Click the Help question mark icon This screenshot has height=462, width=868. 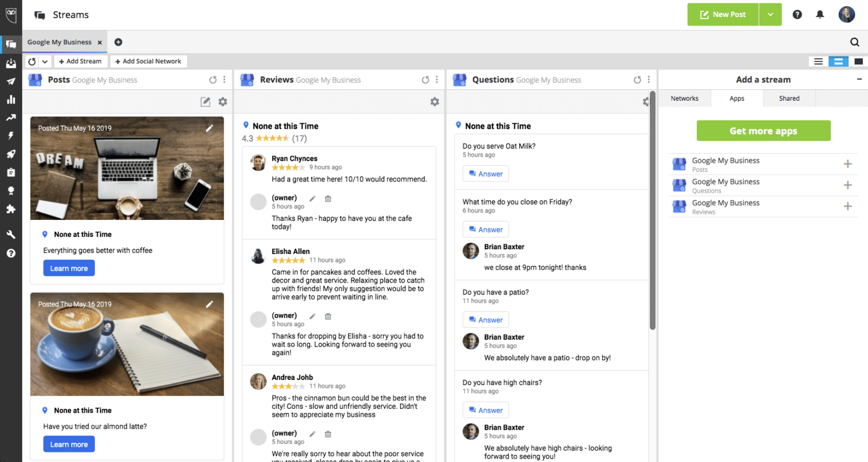tap(797, 14)
